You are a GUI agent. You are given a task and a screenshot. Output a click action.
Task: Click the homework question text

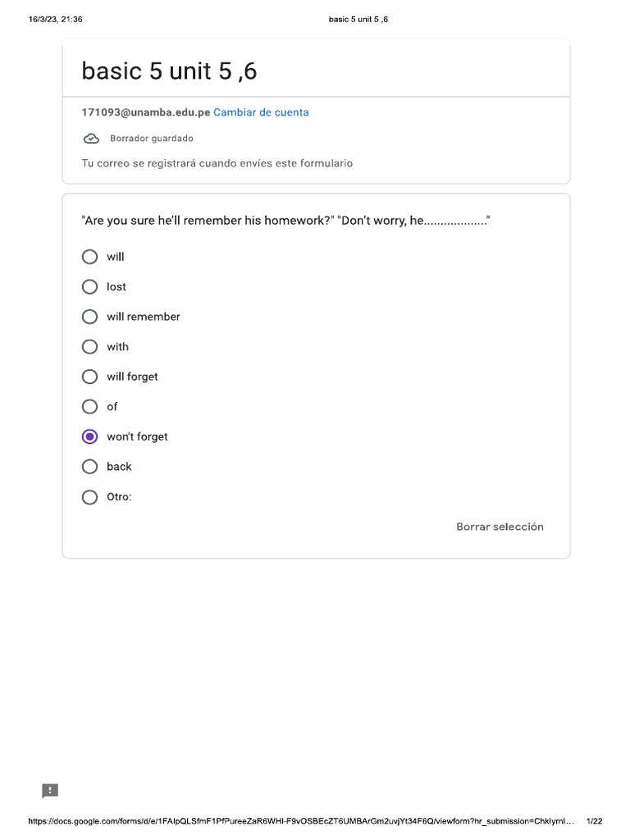coord(285,221)
